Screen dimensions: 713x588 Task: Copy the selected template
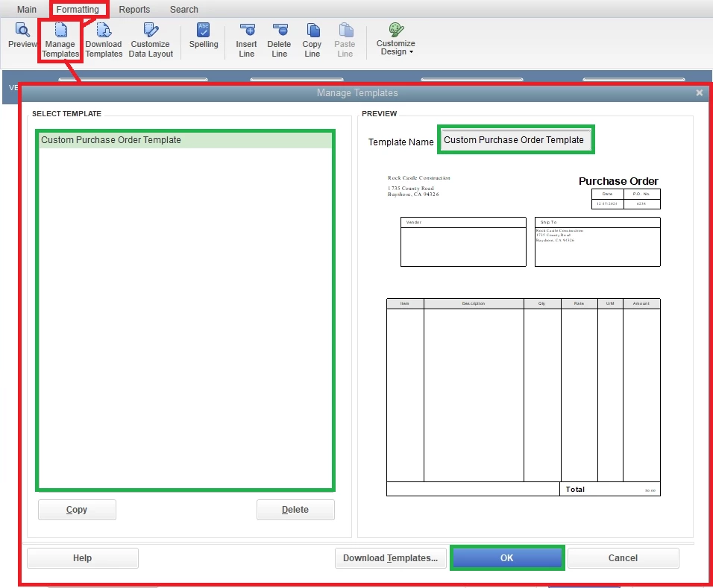point(77,510)
